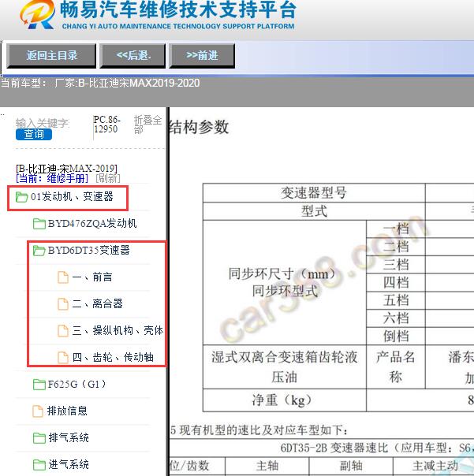Open the 当前：维修手册 link
474x476 pixels.
click(x=52, y=178)
